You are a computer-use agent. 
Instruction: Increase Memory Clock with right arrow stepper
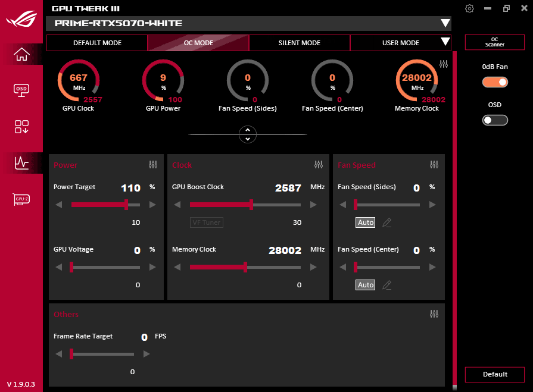tap(313, 266)
